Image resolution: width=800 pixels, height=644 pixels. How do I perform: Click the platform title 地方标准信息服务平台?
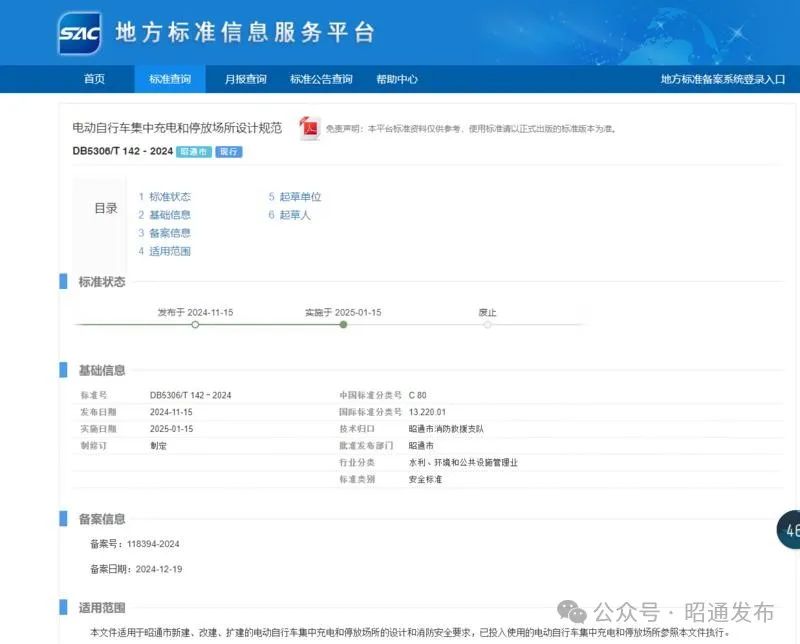[x=245, y=33]
